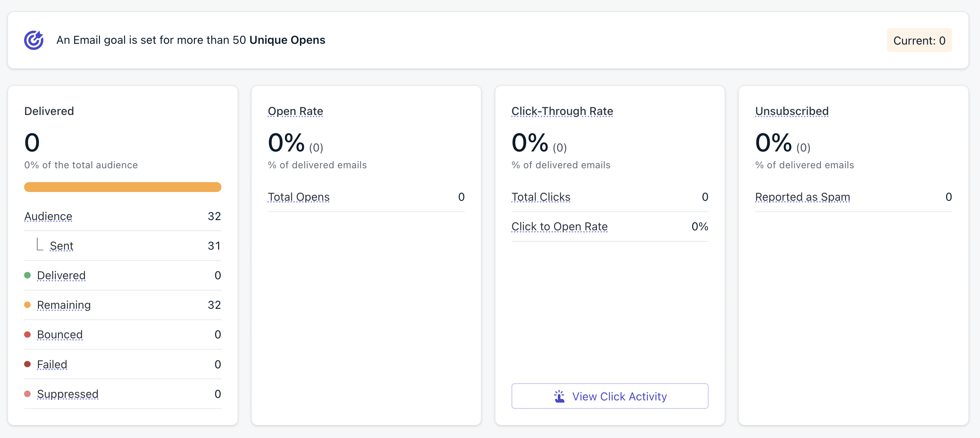Click the Click to Open Rate link

[x=559, y=226]
